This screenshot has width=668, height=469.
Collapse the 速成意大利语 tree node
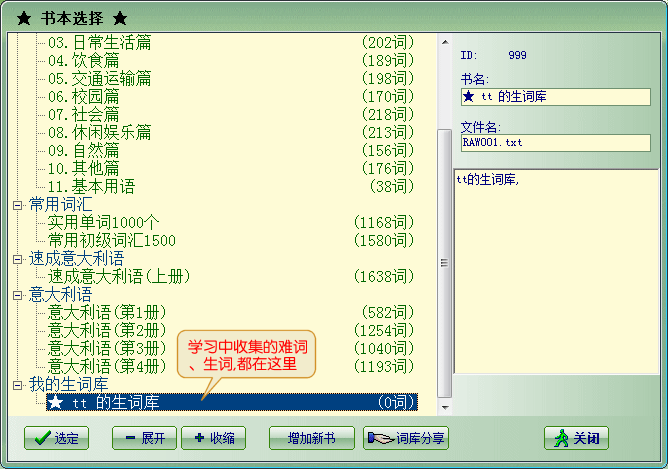tap(17, 259)
